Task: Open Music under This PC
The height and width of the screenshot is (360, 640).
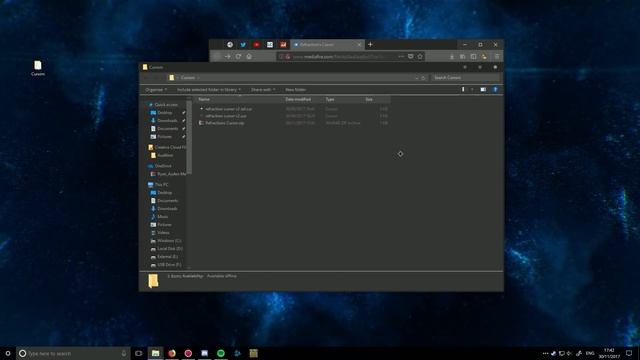Action: [159, 217]
